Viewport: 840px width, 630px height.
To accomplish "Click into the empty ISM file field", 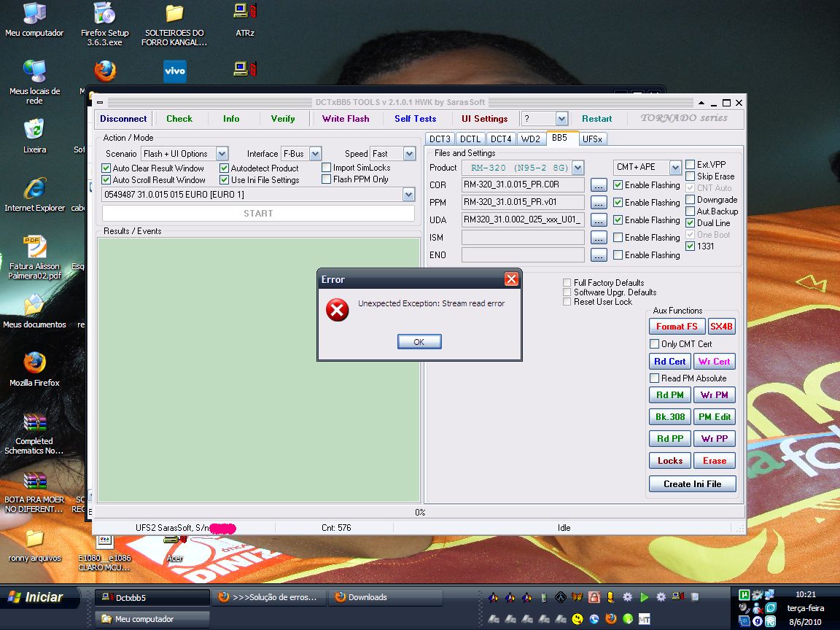I will 523,237.
